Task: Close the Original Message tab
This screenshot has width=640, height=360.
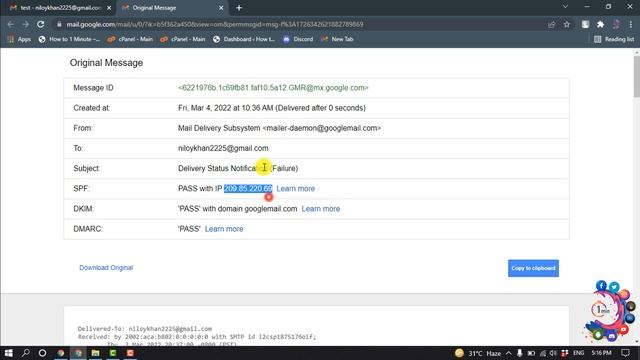Action: 221,8
